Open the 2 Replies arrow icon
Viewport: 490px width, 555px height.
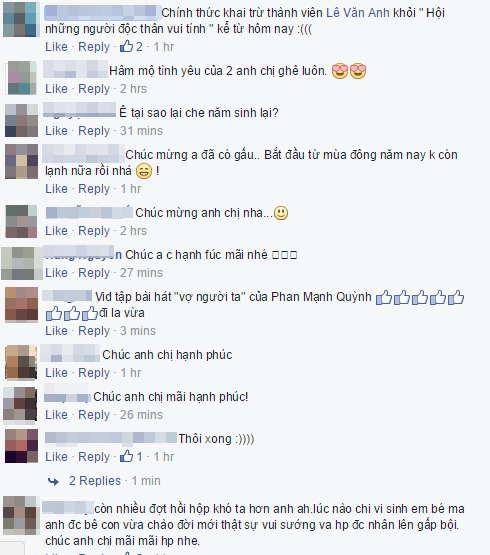click(x=53, y=481)
